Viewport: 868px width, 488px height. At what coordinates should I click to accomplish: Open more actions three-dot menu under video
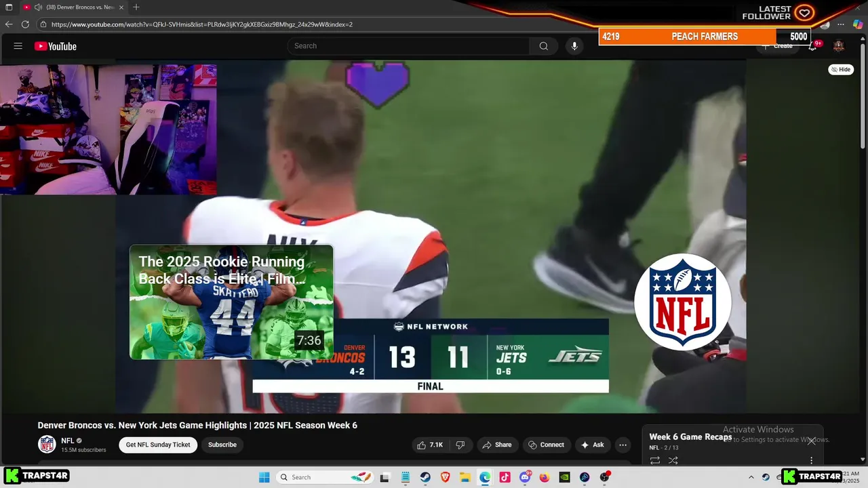623,445
